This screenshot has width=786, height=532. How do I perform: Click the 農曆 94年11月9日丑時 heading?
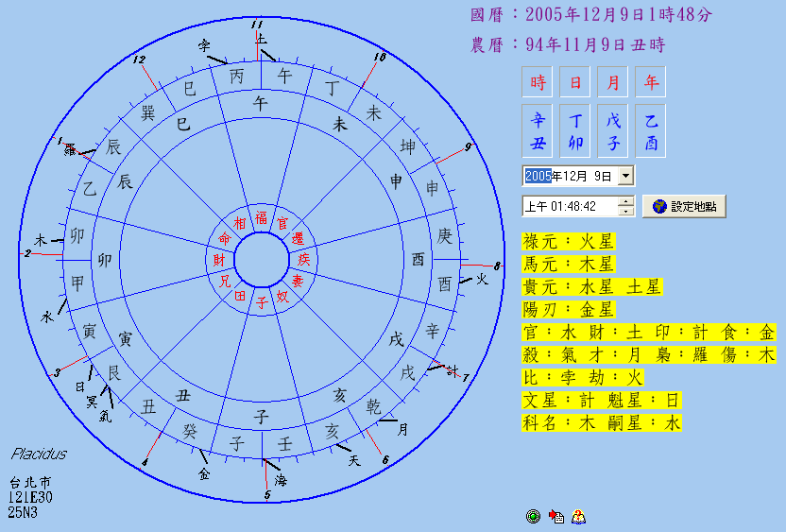568,44
